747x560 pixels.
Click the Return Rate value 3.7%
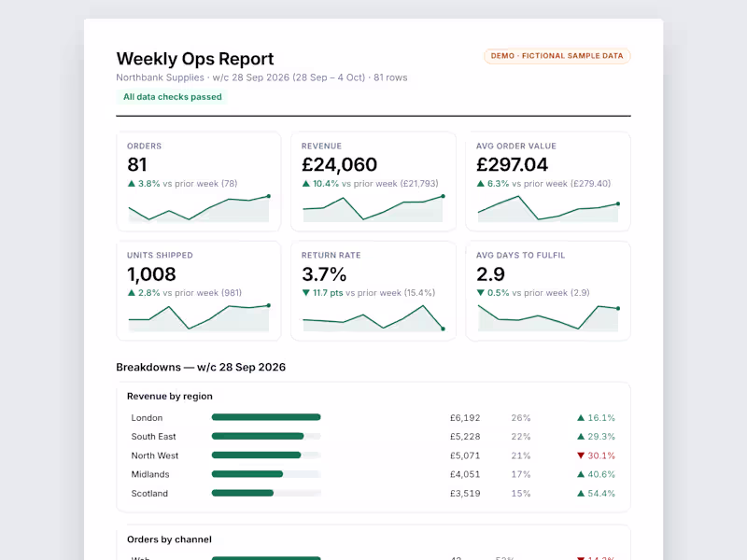324,274
